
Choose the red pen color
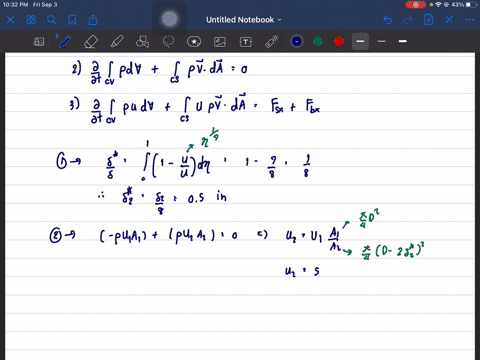339,41
